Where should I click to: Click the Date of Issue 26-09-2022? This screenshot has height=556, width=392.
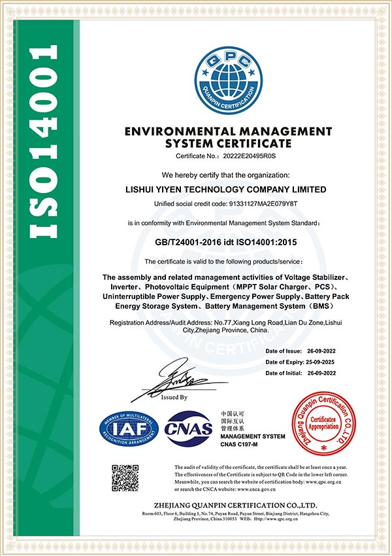tap(301, 351)
